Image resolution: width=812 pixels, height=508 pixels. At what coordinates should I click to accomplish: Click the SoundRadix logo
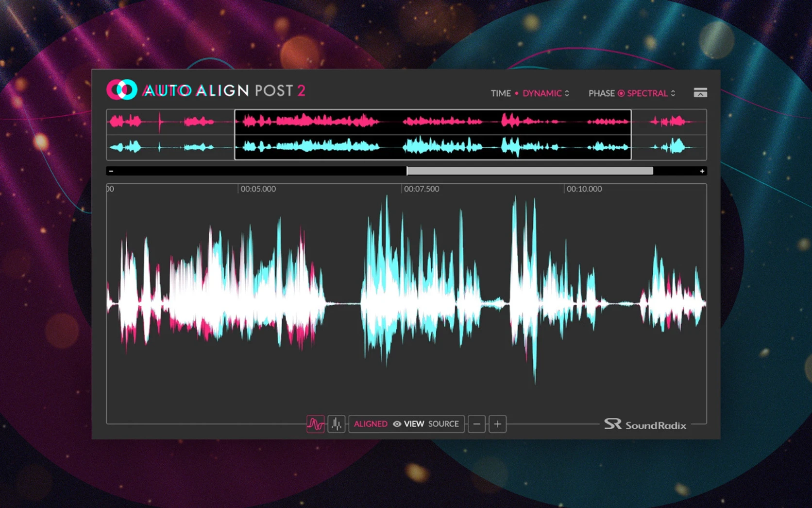click(645, 425)
